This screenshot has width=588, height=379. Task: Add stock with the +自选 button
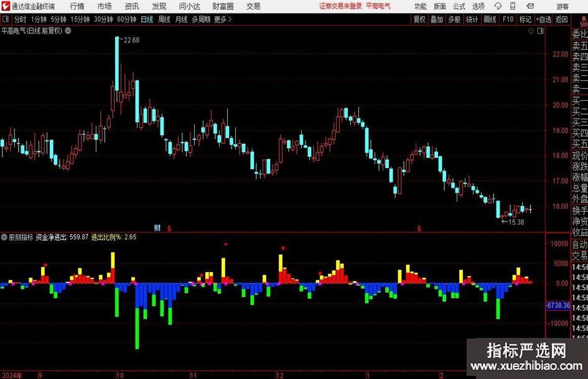tap(544, 19)
